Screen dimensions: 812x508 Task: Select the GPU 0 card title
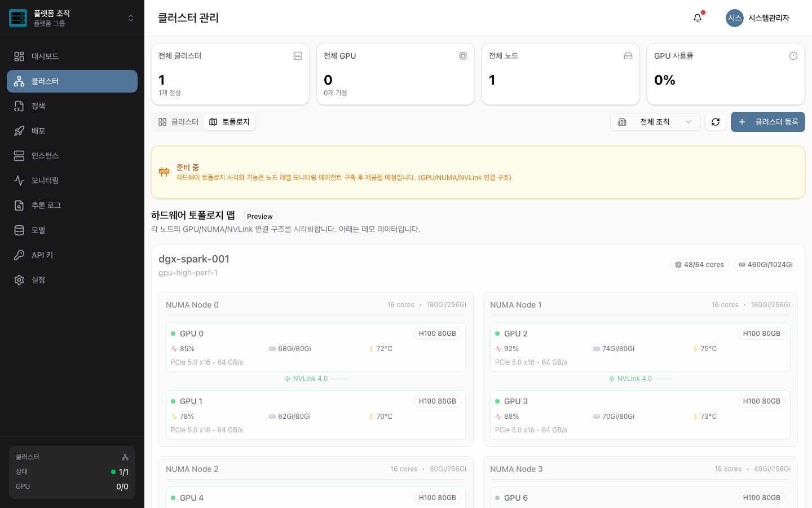point(192,334)
